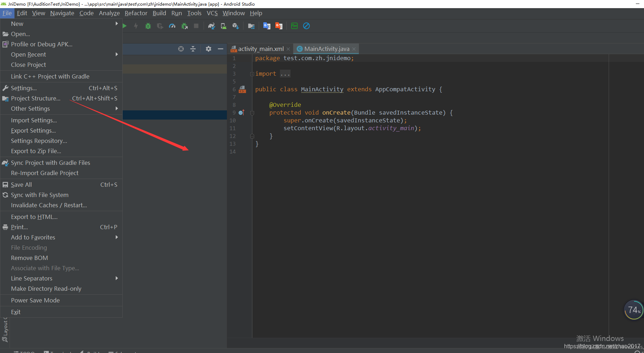Open the SDK Manager toolbar icon

236,25
